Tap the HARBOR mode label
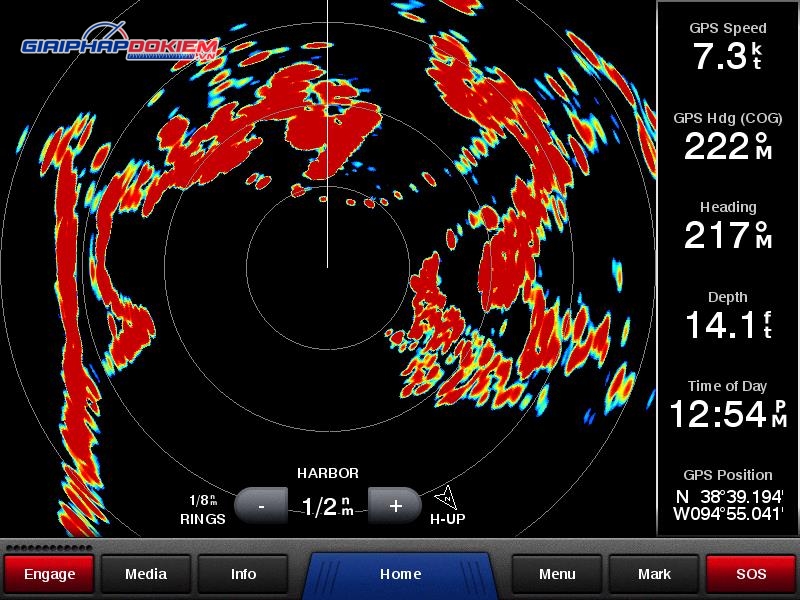 click(328, 473)
